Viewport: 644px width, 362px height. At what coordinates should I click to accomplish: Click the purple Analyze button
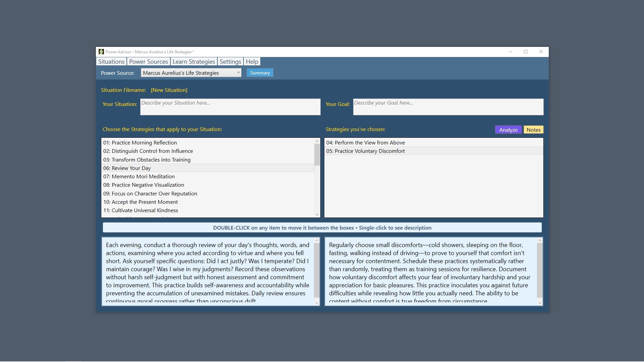(x=508, y=130)
